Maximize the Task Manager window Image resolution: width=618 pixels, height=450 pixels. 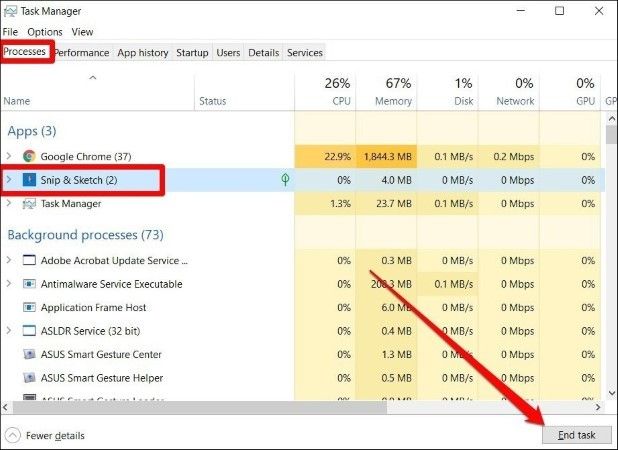tap(559, 11)
